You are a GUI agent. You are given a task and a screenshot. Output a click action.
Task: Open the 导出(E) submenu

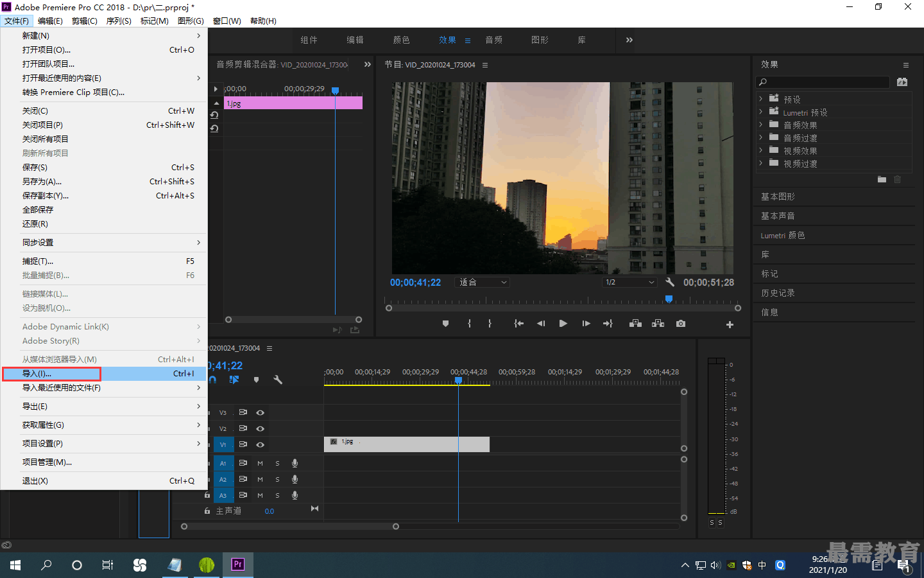point(104,407)
